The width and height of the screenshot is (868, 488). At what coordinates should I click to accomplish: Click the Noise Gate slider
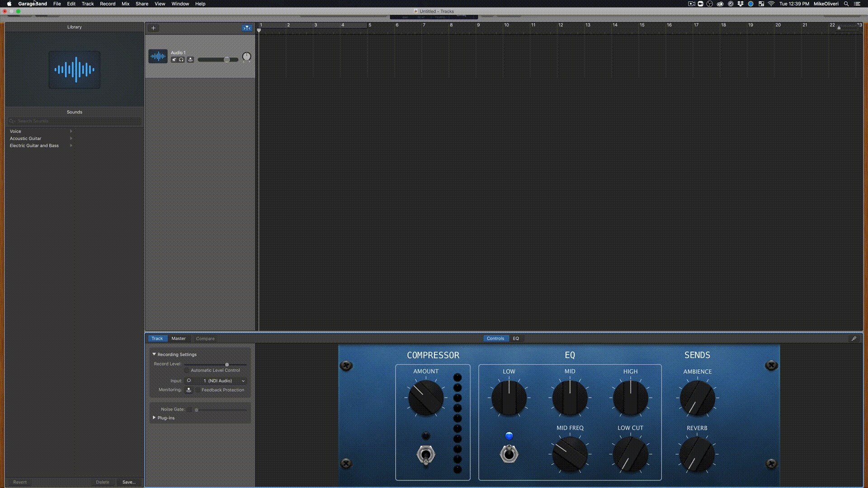pyautogui.click(x=222, y=410)
